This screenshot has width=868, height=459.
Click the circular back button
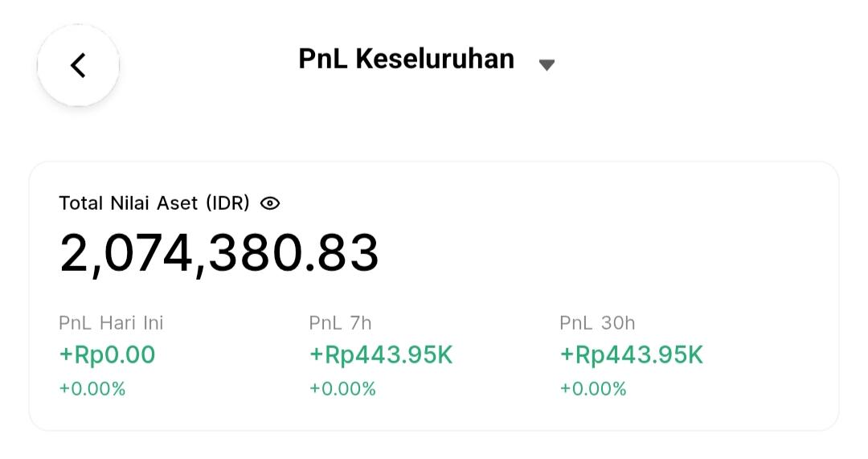78,65
